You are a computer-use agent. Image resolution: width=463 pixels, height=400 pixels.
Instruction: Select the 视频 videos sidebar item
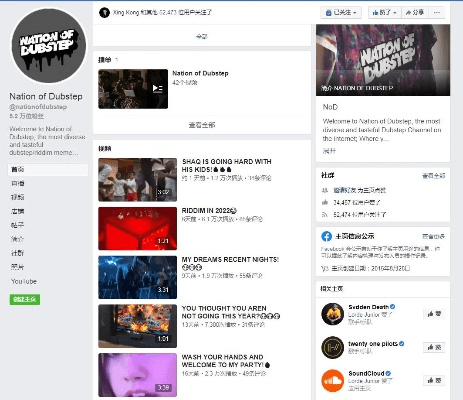pyautogui.click(x=18, y=197)
